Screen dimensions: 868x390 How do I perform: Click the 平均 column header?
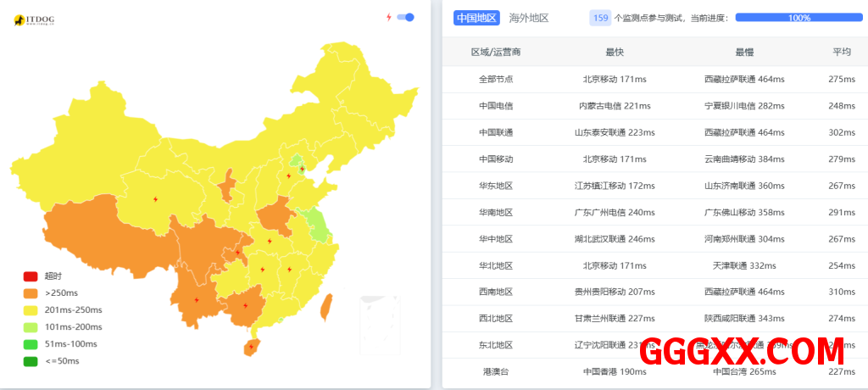841,52
